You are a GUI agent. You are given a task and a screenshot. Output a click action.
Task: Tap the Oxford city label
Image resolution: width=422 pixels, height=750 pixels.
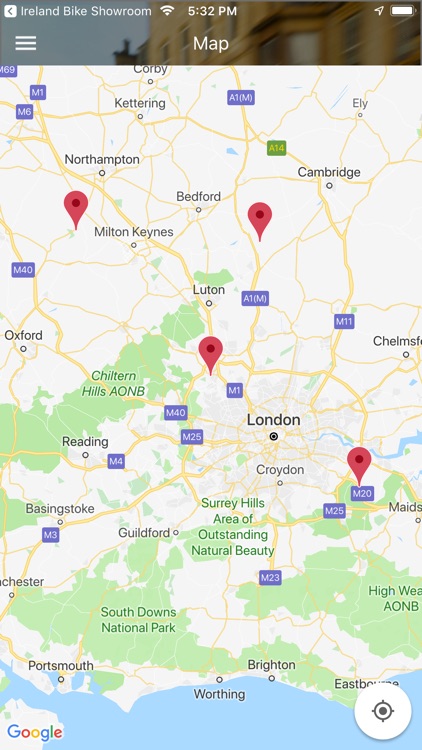[x=23, y=335]
